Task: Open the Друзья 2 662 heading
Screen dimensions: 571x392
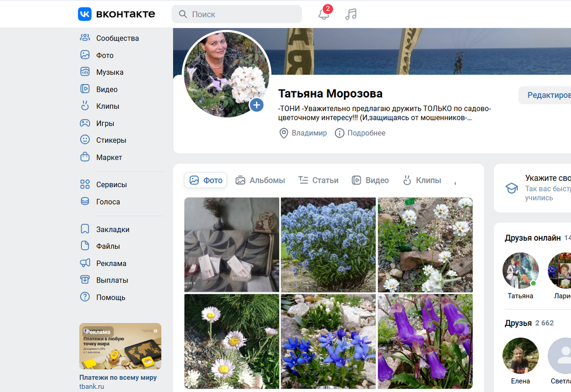Action: point(529,323)
